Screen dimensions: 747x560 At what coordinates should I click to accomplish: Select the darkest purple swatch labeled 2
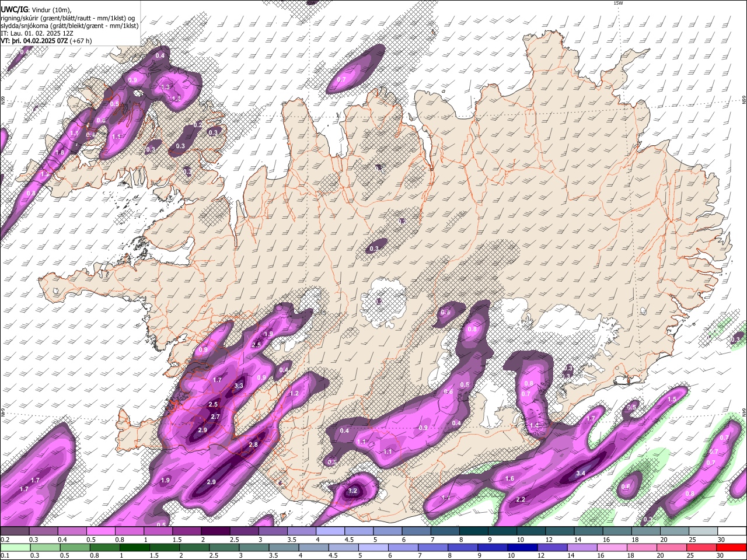point(215,531)
